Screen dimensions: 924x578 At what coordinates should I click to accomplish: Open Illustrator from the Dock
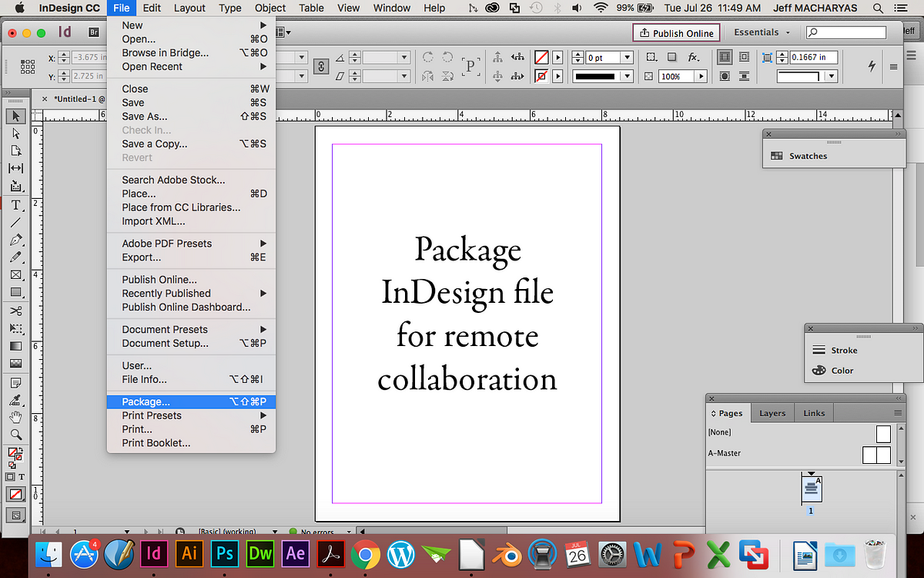point(189,553)
